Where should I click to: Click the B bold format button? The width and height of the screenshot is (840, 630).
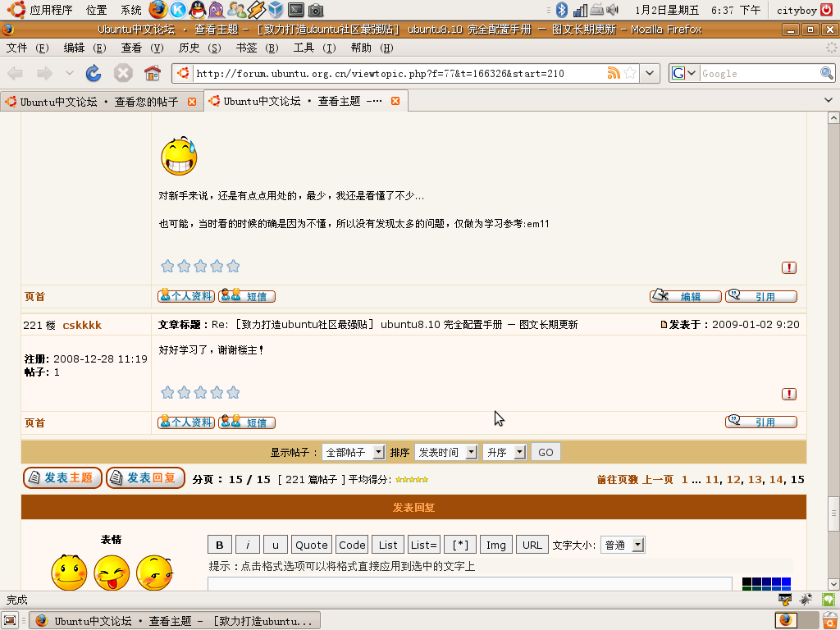[x=220, y=545]
